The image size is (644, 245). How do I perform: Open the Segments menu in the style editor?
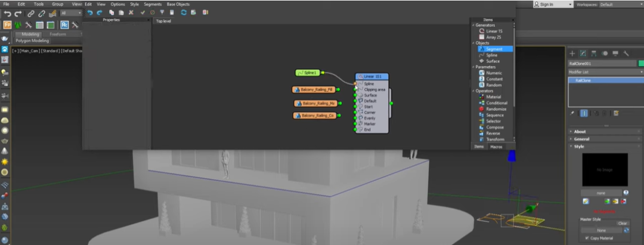tap(153, 4)
